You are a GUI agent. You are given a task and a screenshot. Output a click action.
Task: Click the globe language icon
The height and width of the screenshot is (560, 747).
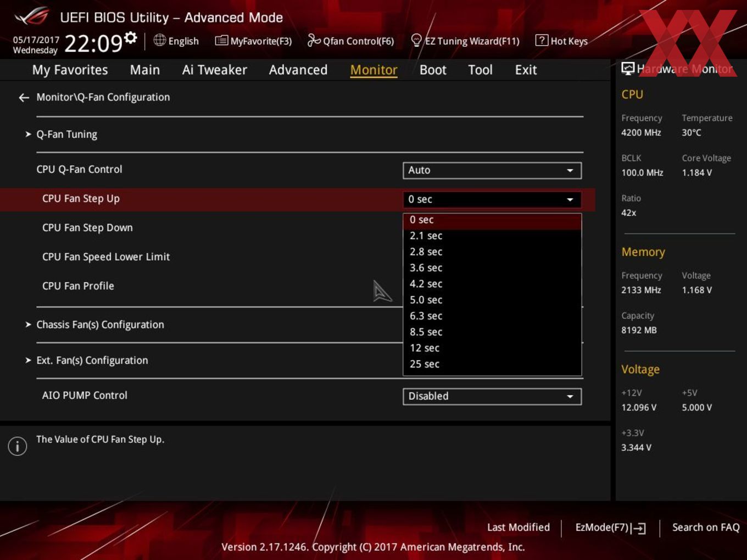pos(159,40)
